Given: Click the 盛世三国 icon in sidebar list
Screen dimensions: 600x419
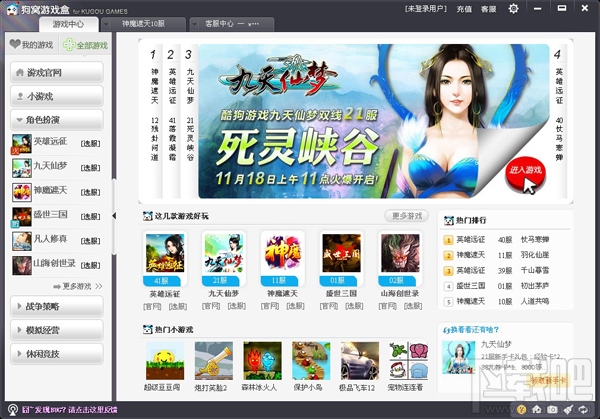Looking at the screenshot, I should [x=21, y=217].
